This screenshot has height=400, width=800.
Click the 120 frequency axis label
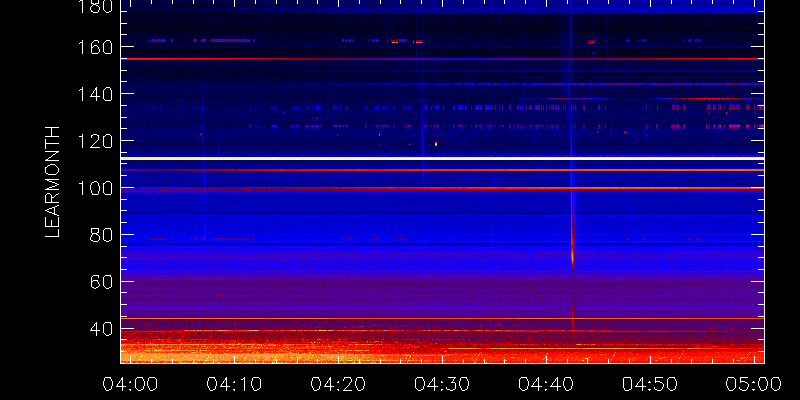pos(96,141)
